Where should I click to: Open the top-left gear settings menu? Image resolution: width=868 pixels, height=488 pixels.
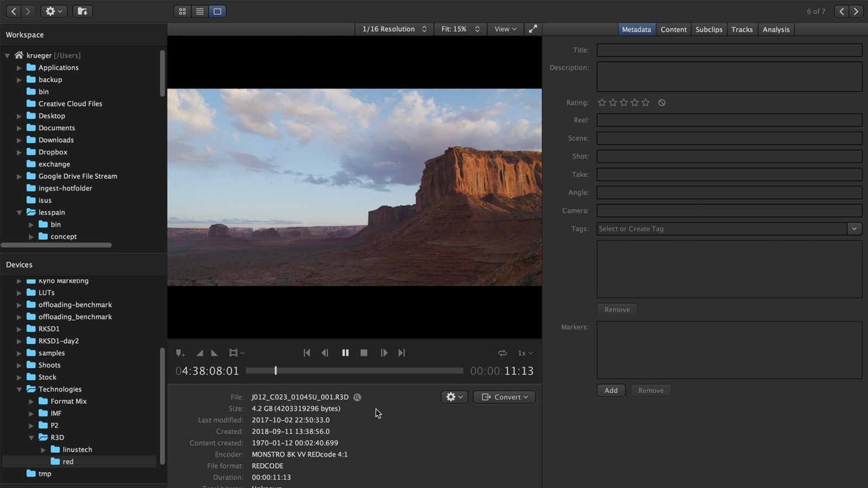coord(54,11)
